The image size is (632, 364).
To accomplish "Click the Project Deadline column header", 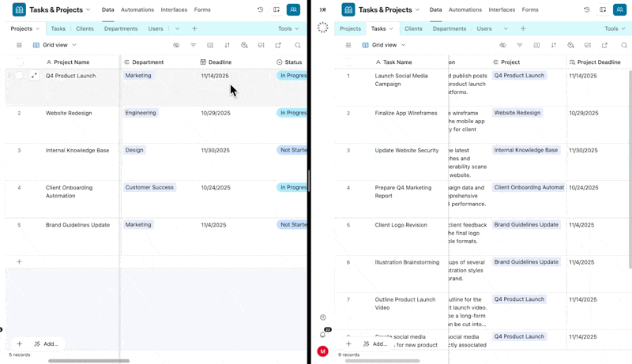I will (599, 62).
